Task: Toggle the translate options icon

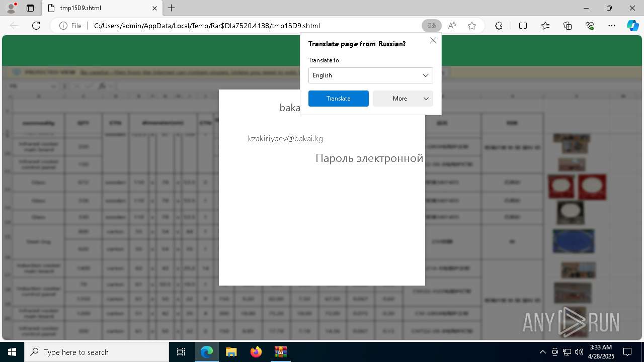Action: [x=431, y=26]
